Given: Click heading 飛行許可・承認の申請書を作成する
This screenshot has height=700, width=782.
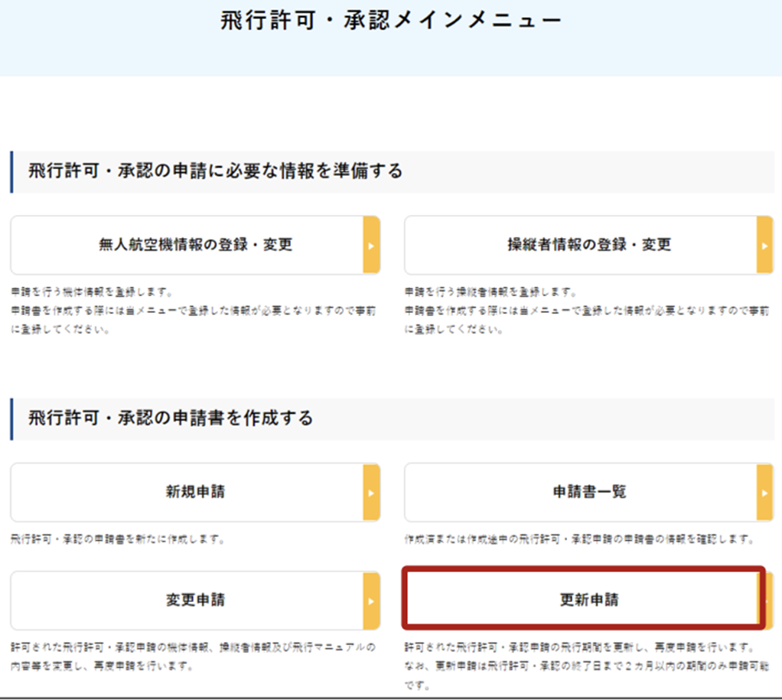Looking at the screenshot, I should point(171,418).
